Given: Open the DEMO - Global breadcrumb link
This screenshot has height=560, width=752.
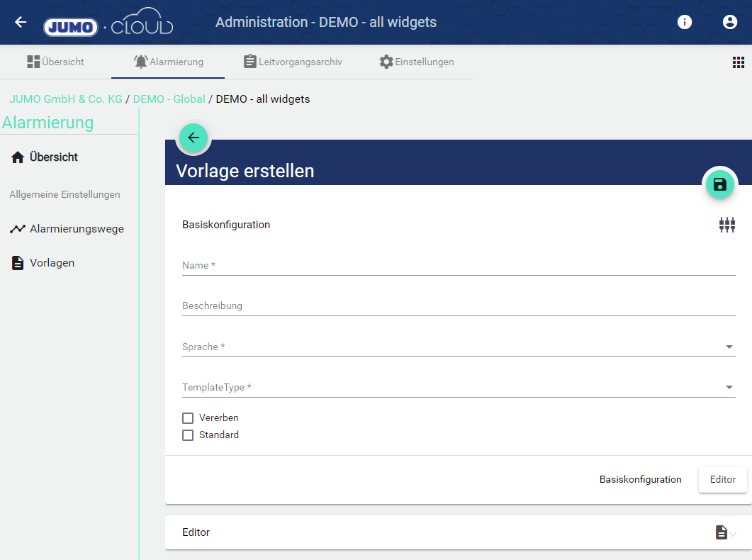Looking at the screenshot, I should [169, 99].
